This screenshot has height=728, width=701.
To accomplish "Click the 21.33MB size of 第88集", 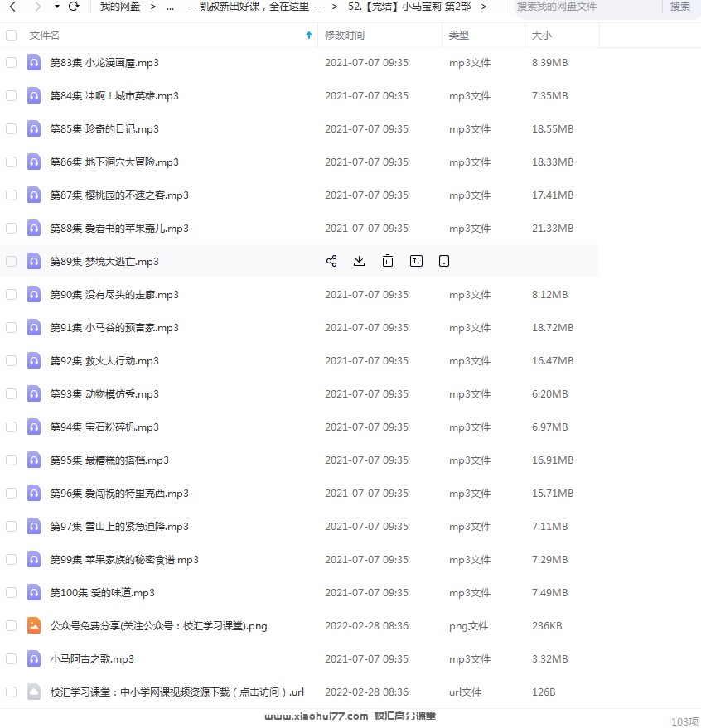I will click(553, 228).
